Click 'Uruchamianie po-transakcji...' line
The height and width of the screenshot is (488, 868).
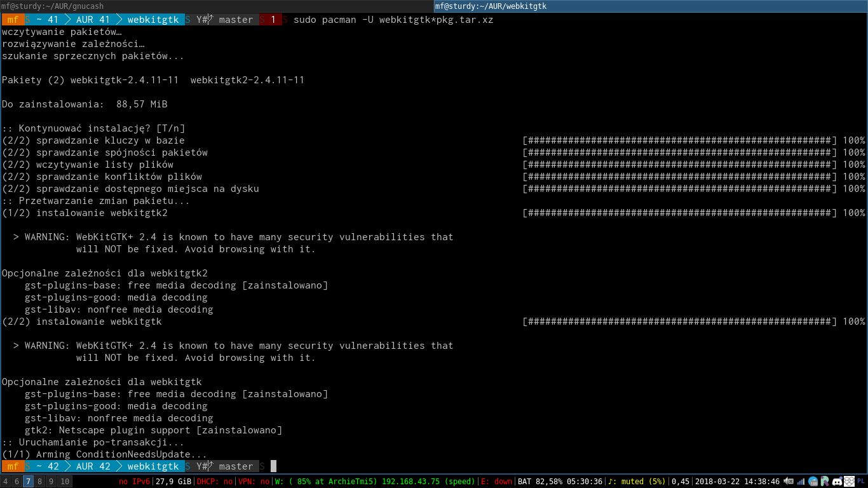tap(93, 442)
